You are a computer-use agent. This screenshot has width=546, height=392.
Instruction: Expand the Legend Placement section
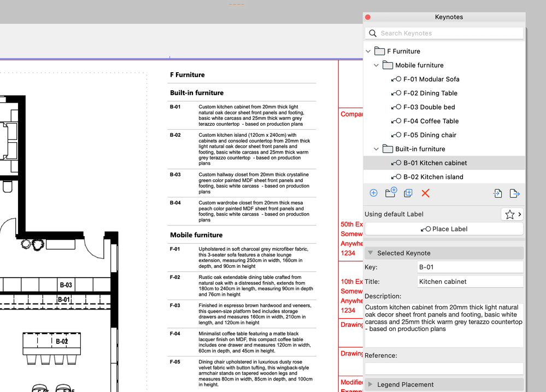(x=371, y=384)
